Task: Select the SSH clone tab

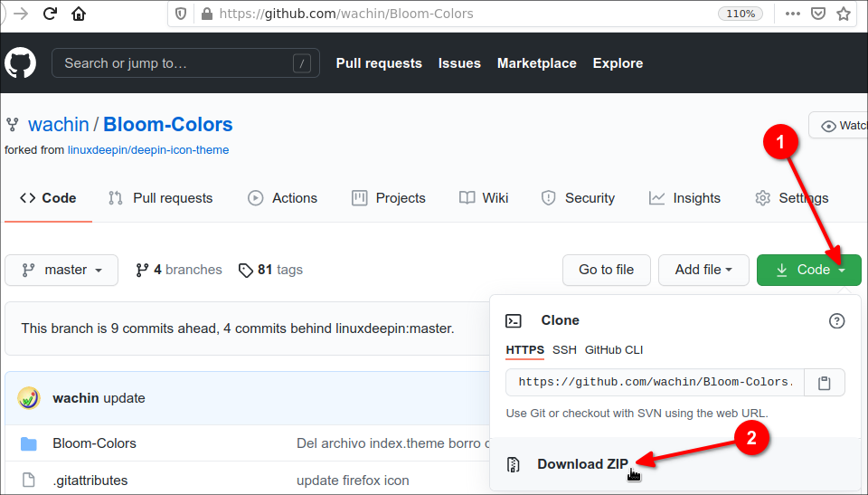Action: (564, 350)
